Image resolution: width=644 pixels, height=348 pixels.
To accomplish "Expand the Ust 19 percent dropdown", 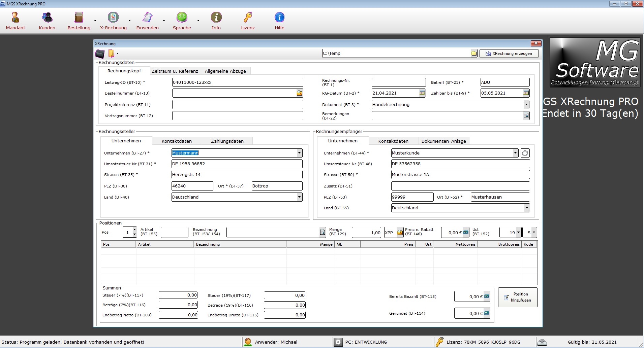I will 518,233.
